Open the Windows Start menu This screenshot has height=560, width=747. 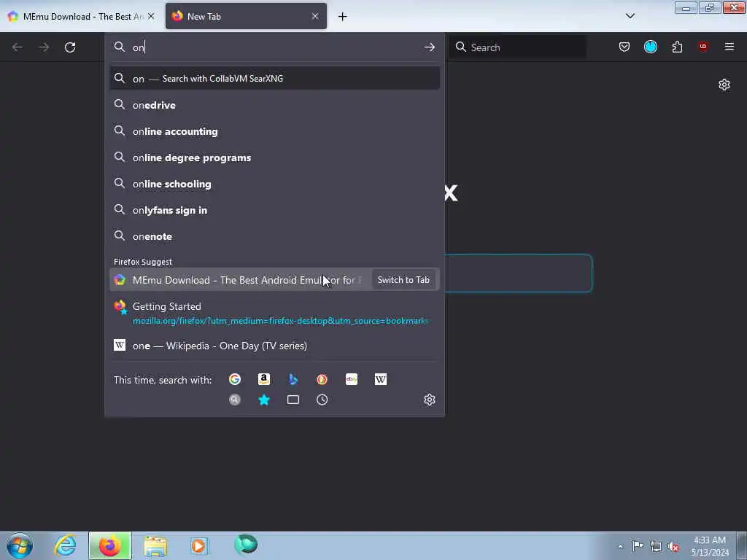coord(20,545)
